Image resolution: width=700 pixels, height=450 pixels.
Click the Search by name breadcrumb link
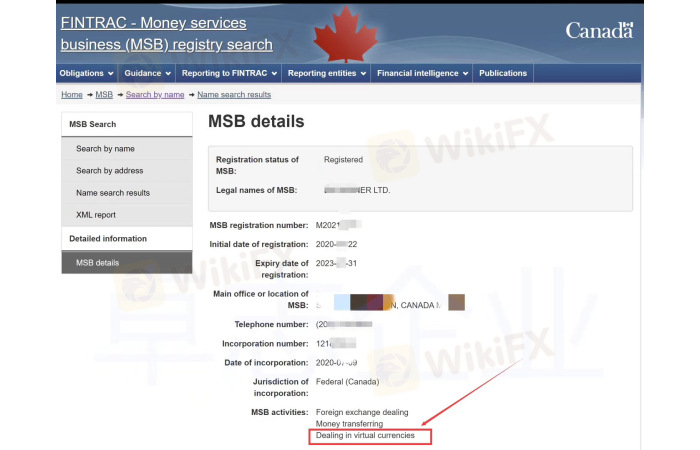[155, 94]
